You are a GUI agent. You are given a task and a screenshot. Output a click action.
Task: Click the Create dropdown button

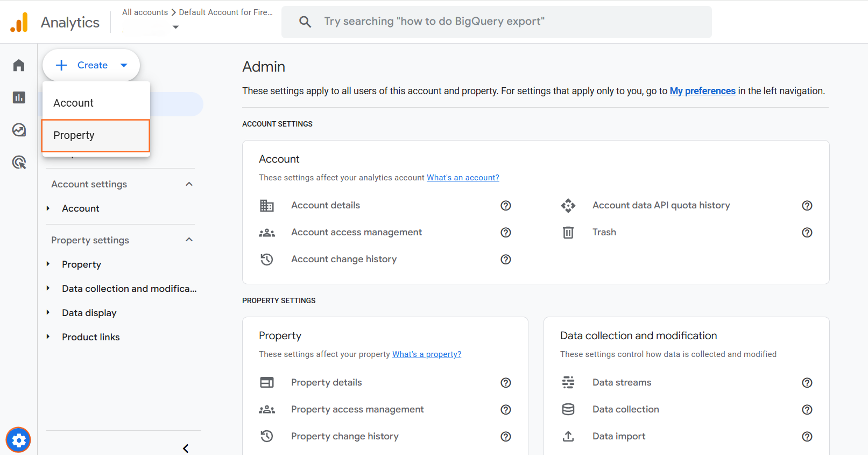pos(91,65)
